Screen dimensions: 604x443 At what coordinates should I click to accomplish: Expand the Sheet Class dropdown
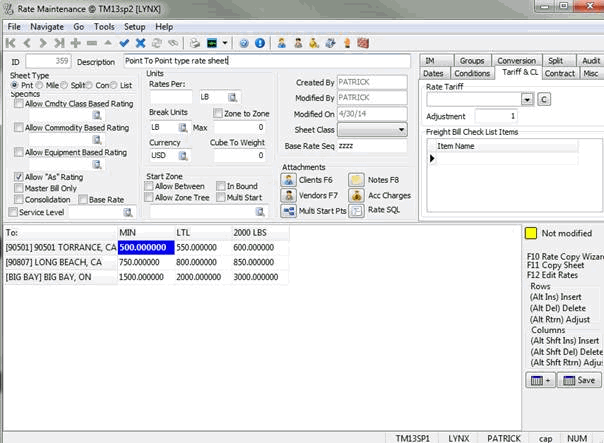[400, 130]
